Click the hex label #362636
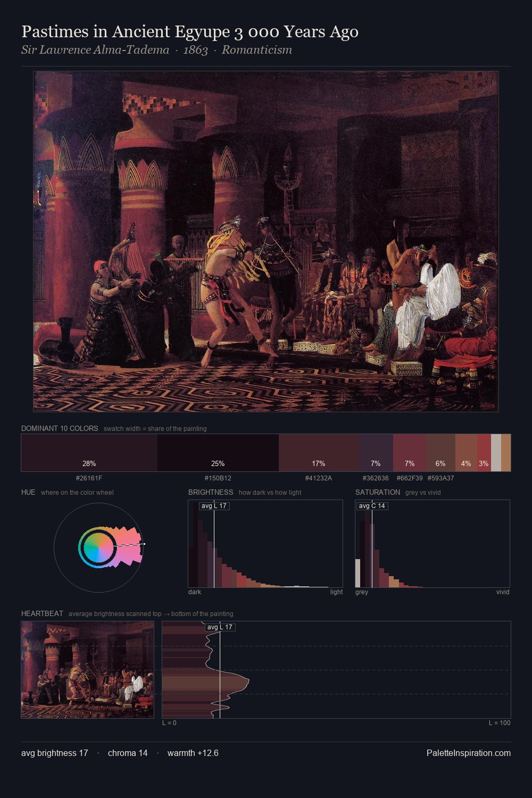This screenshot has height=798, width=532. tap(376, 478)
